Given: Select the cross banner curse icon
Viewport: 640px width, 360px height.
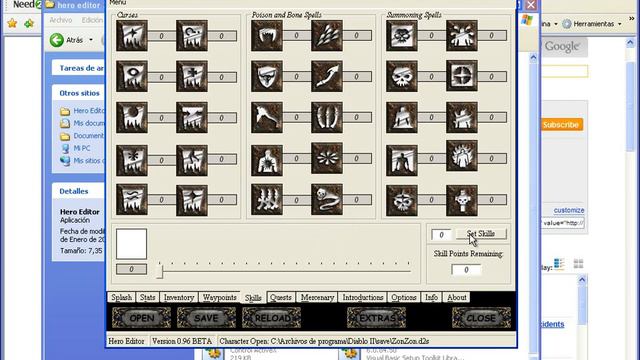Looking at the screenshot, I should (x=192, y=76).
